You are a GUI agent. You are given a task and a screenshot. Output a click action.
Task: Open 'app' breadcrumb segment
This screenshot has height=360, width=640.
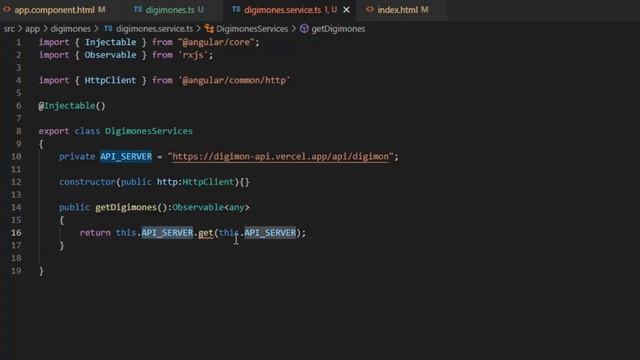coord(33,29)
